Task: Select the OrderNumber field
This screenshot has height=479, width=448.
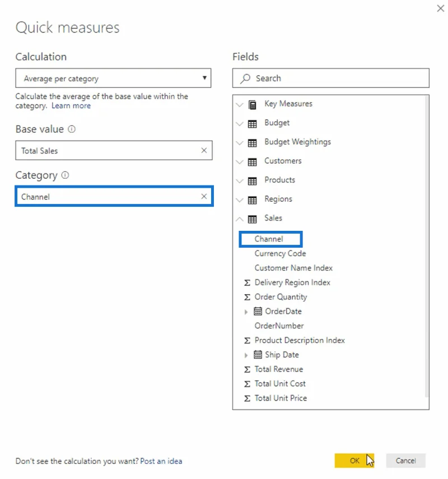Action: (279, 325)
